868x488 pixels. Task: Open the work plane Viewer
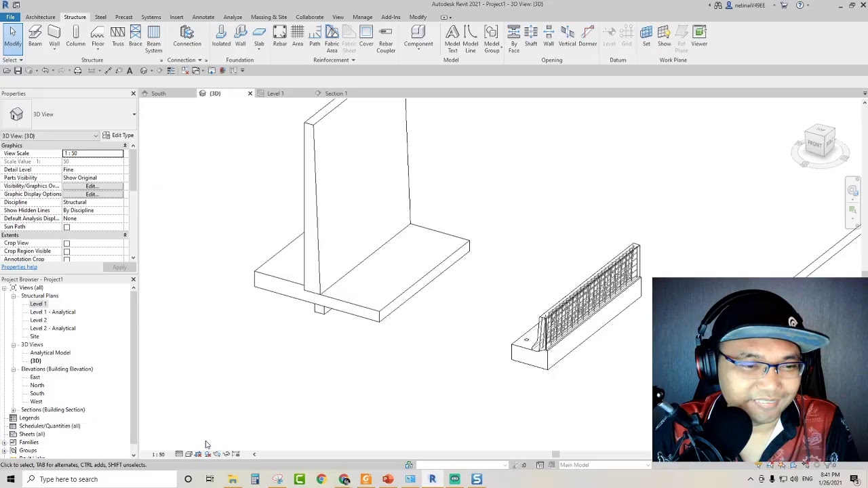699,37
